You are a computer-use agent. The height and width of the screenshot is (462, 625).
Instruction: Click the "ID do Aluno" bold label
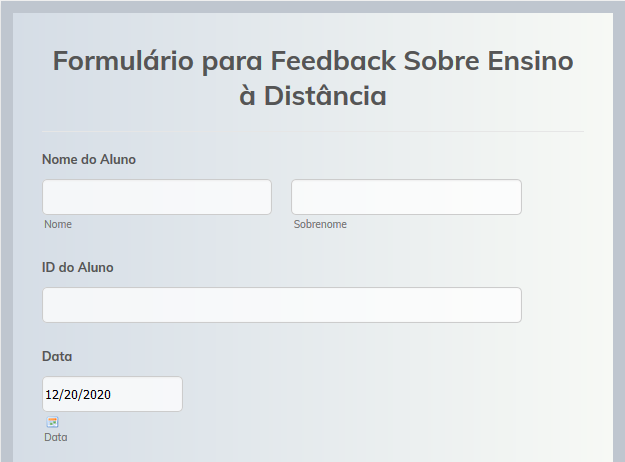click(78, 267)
